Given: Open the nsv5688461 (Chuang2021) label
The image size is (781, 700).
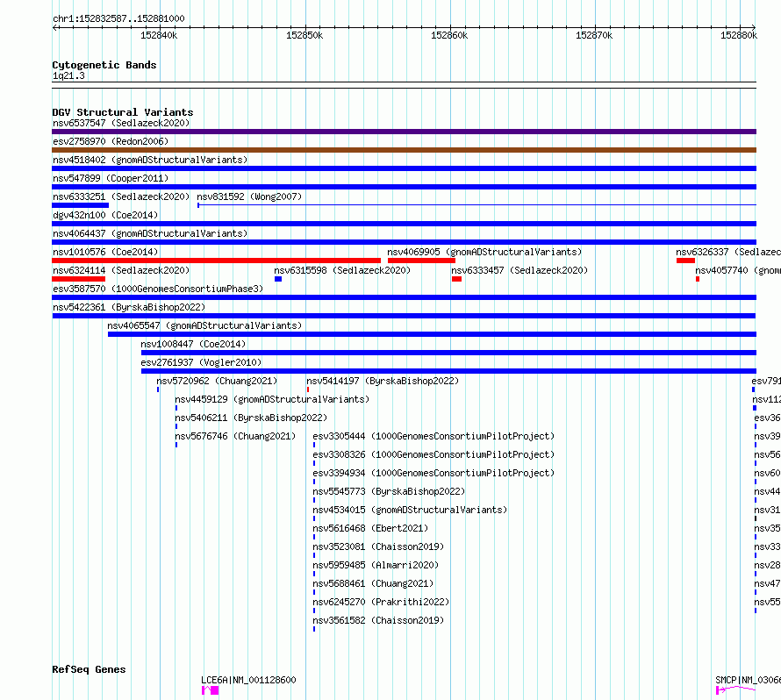Looking at the screenshot, I should tap(373, 583).
